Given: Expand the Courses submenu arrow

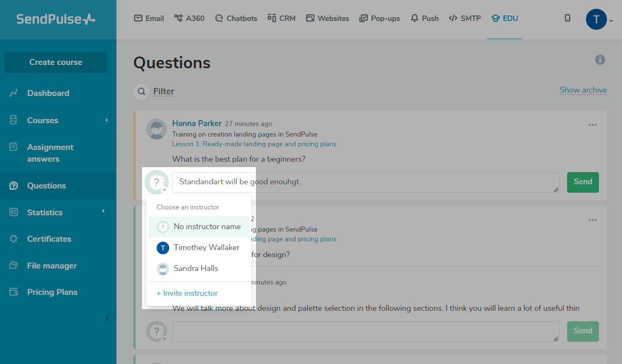Looking at the screenshot, I should point(106,120).
